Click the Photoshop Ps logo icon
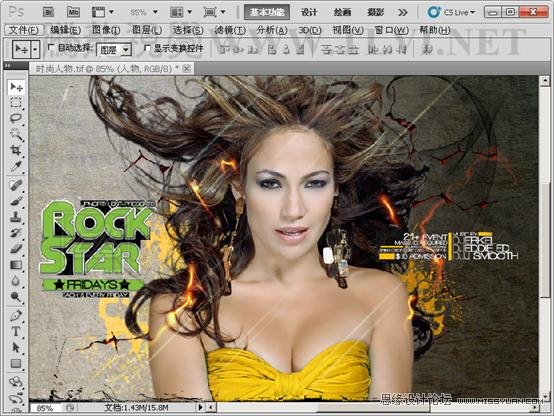The width and height of the screenshot is (554, 416). tap(16, 12)
